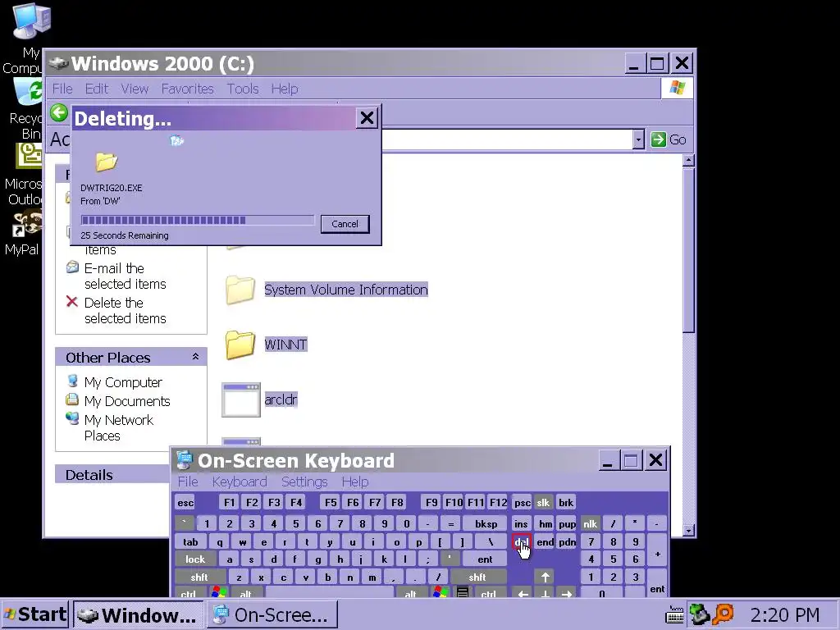Click E-mail the selected items link
840x630 pixels.
pos(125,276)
